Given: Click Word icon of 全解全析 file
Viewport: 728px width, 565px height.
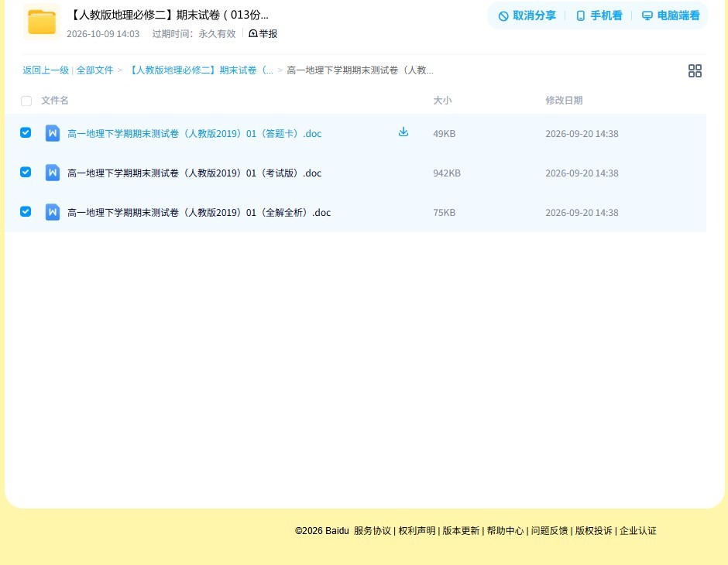Looking at the screenshot, I should point(53,212).
